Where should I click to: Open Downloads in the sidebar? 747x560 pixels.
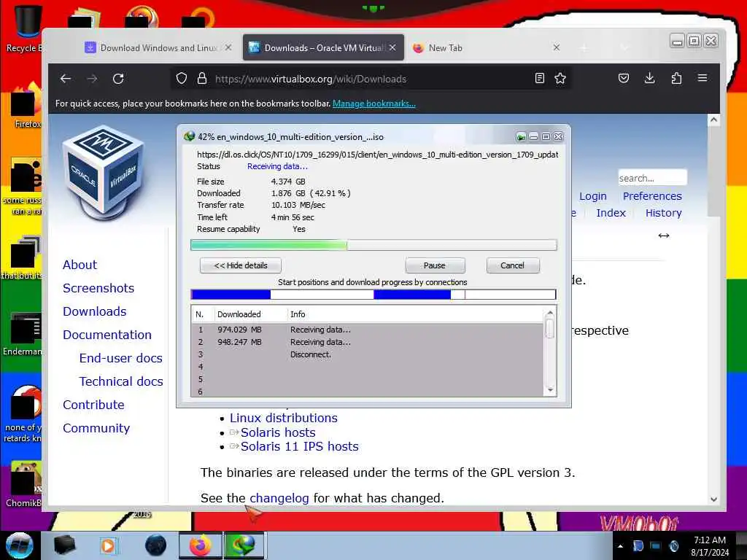94,311
